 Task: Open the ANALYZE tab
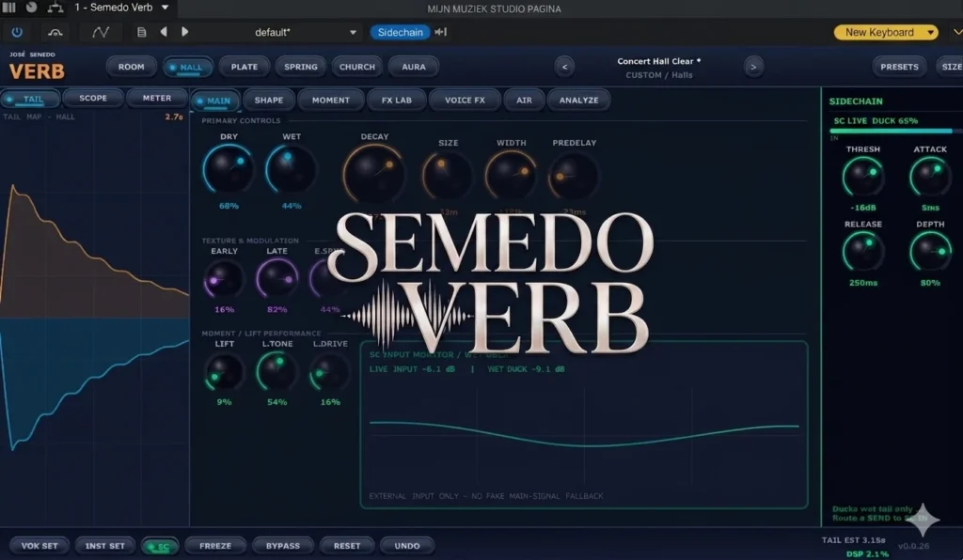578,100
